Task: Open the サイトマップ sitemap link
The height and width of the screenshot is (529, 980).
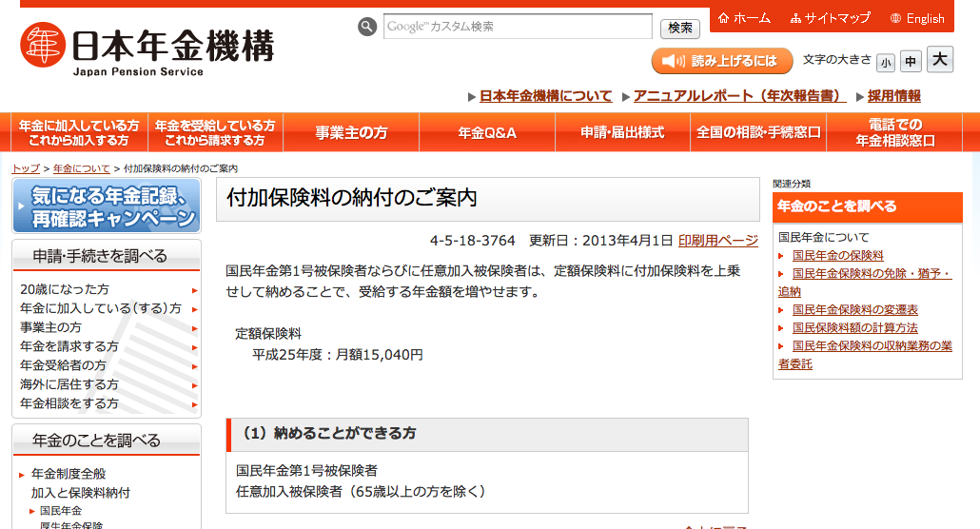Action: [x=830, y=18]
